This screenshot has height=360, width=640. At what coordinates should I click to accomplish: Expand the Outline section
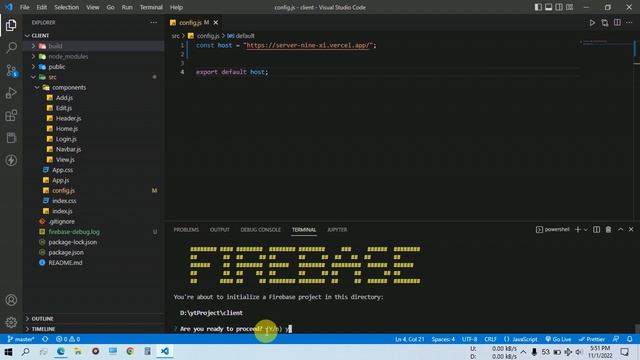point(94,318)
